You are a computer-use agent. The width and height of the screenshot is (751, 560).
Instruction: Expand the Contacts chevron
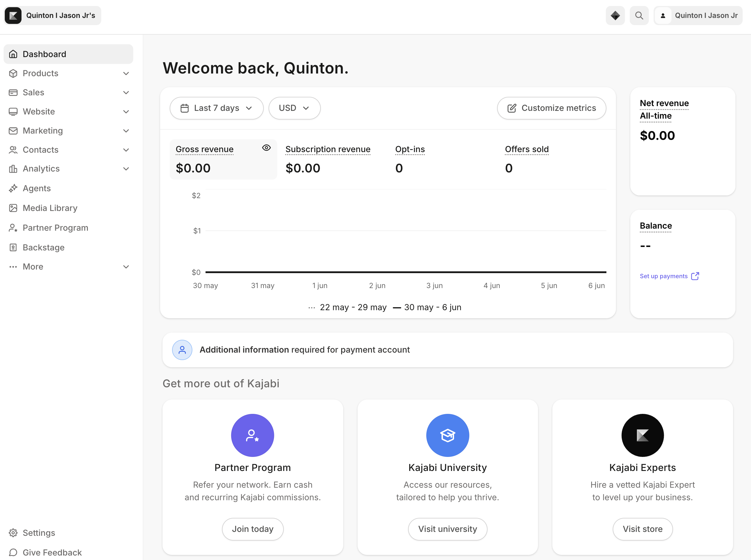(x=126, y=150)
